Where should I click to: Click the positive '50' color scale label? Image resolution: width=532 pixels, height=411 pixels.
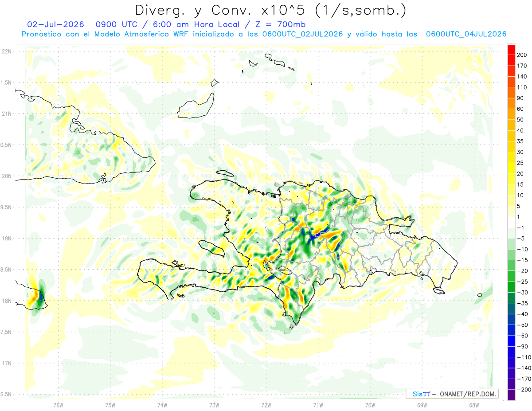pyautogui.click(x=520, y=120)
